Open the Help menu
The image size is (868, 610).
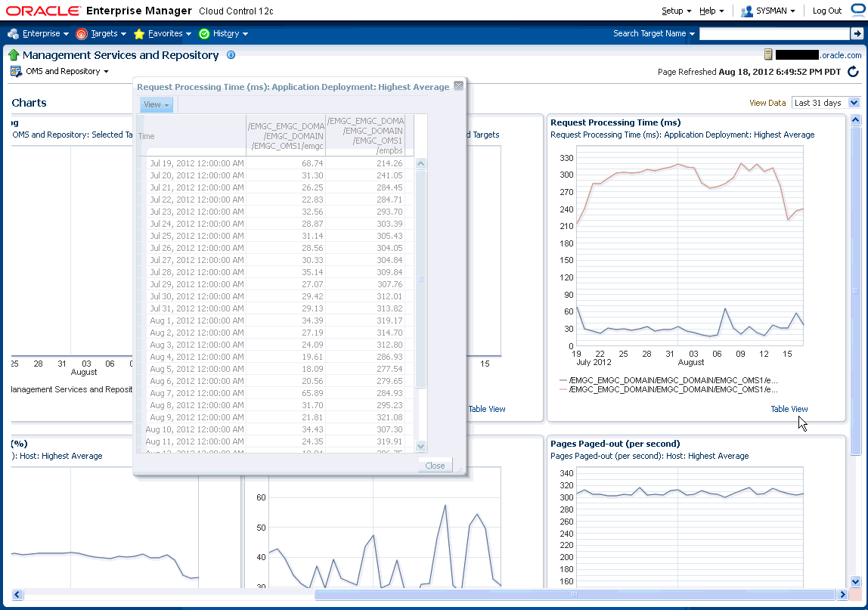(711, 11)
